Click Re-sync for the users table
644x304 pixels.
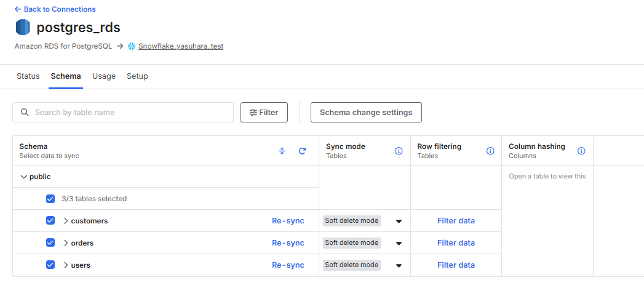click(x=288, y=265)
